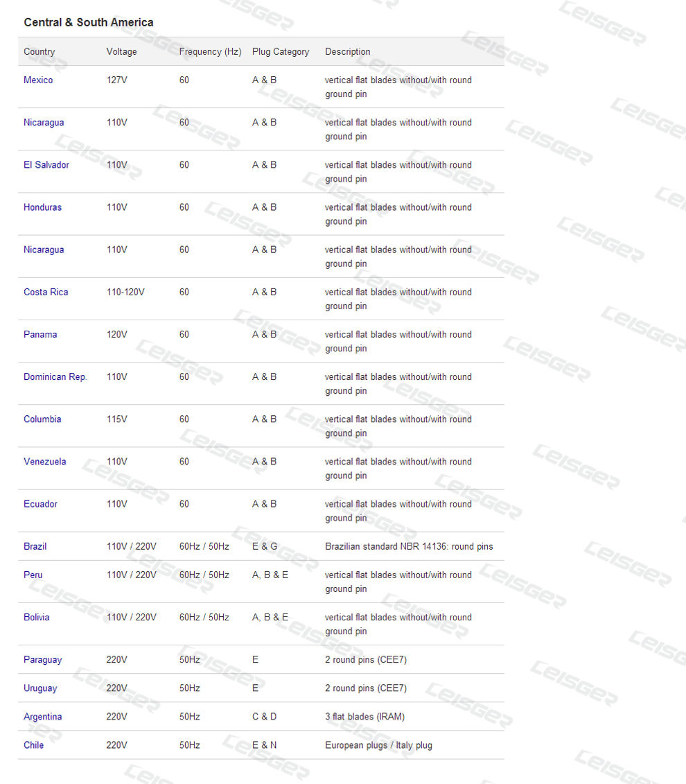Click the Argentina link

click(43, 717)
